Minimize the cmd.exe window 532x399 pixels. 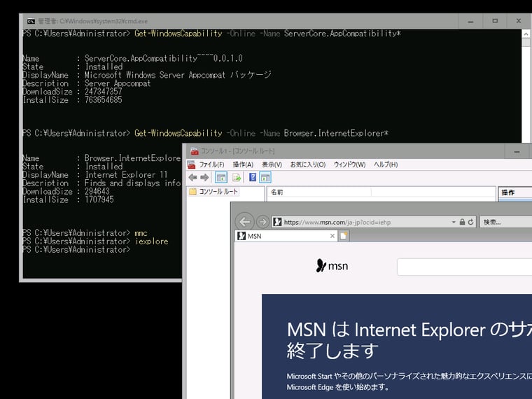tap(470, 21)
